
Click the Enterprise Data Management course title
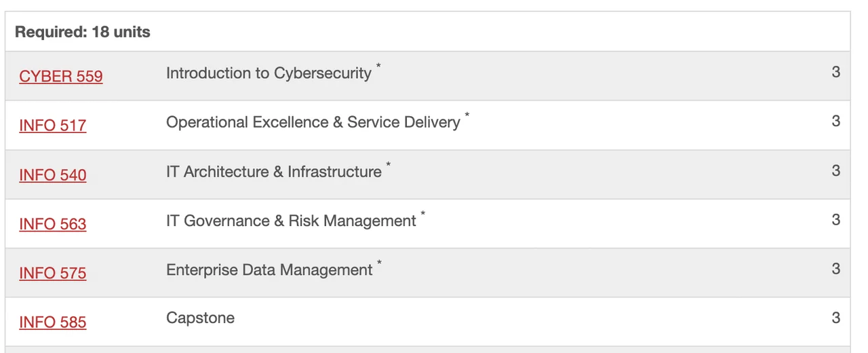pyautogui.click(x=269, y=270)
